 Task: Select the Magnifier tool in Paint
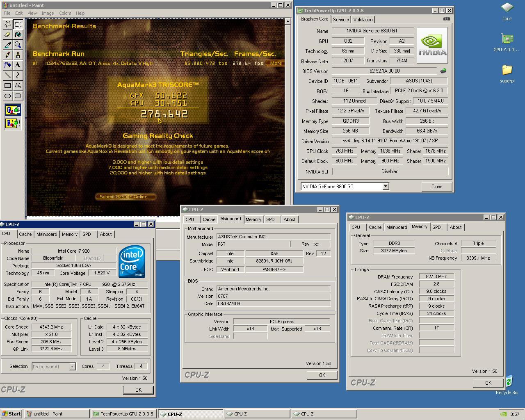click(x=18, y=45)
